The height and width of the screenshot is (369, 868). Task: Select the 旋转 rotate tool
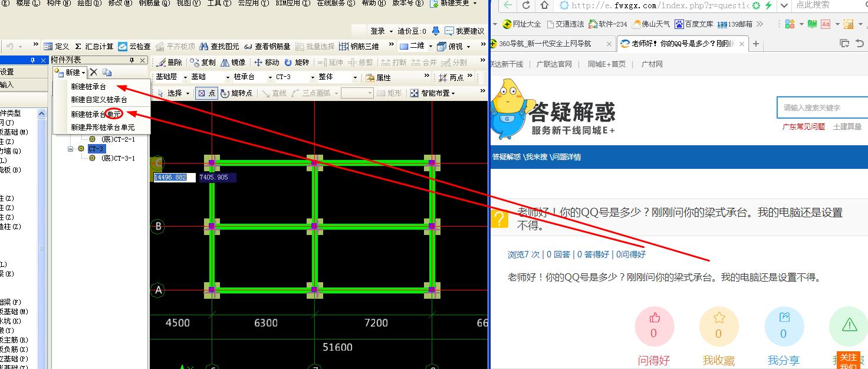[297, 63]
